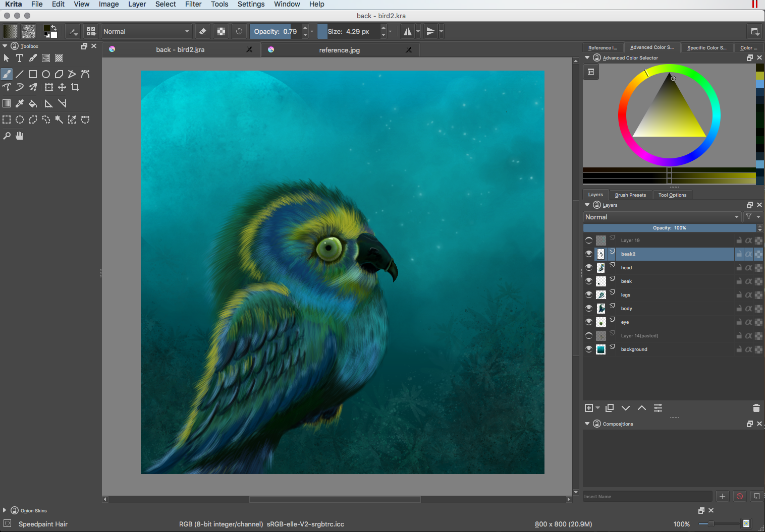
Task: Click the composition Insert Name field
Action: pos(647,497)
